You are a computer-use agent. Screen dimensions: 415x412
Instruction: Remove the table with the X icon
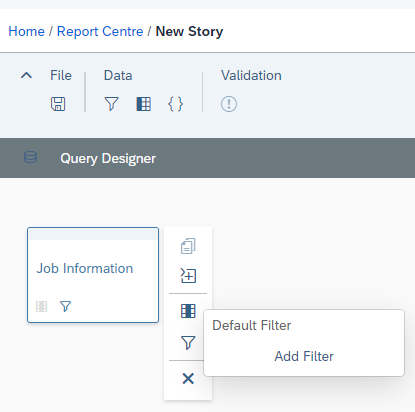tap(188, 379)
